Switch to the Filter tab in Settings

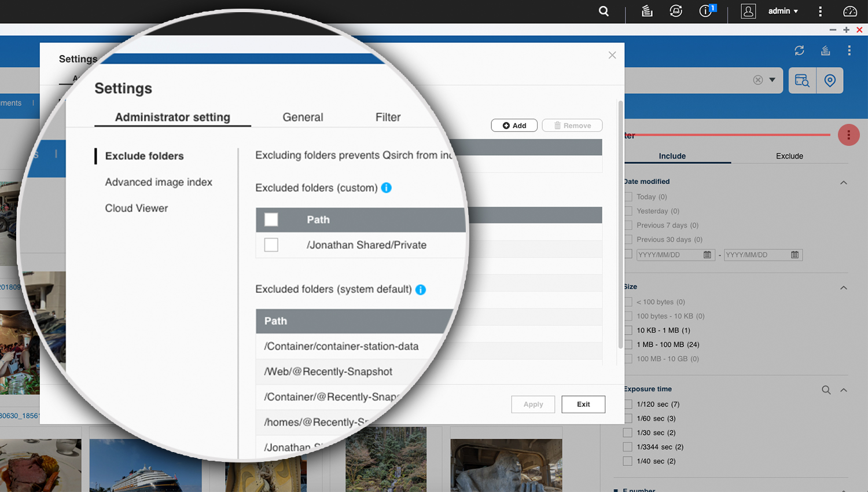click(x=388, y=117)
